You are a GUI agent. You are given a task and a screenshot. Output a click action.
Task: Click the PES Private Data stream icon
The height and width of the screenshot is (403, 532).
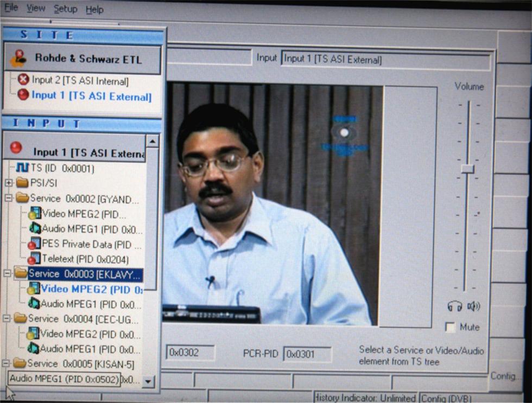35,244
